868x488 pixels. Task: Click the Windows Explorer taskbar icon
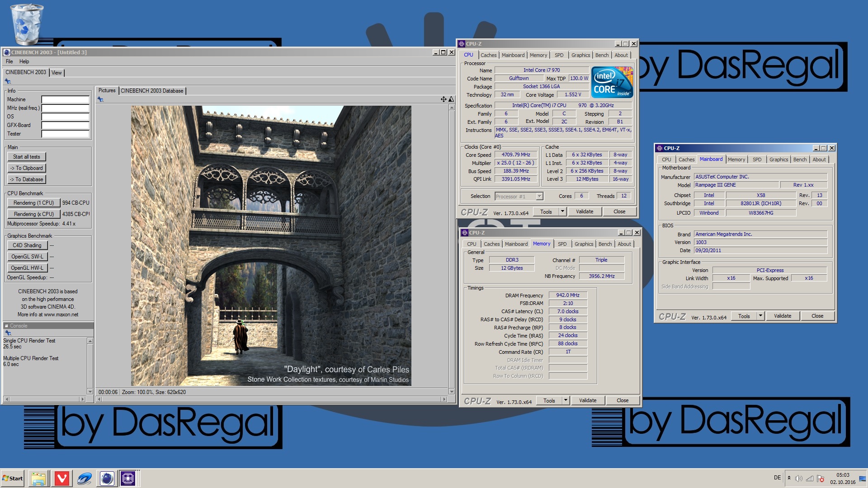coord(39,479)
